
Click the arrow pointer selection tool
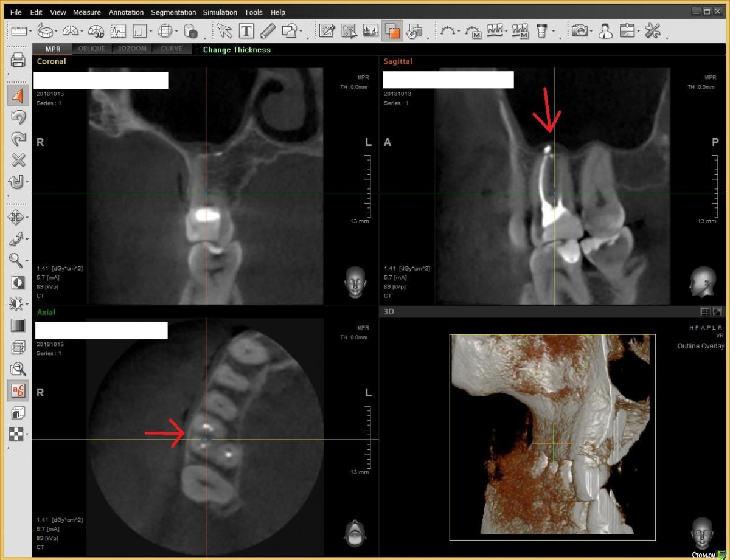[x=224, y=31]
